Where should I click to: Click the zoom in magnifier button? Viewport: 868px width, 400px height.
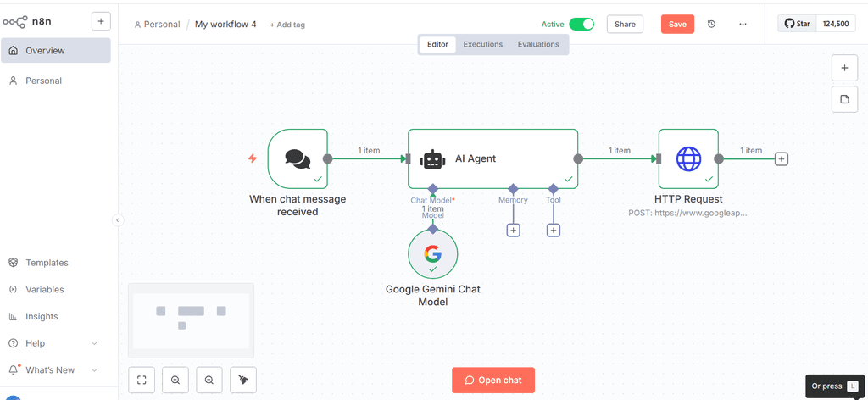(x=175, y=380)
